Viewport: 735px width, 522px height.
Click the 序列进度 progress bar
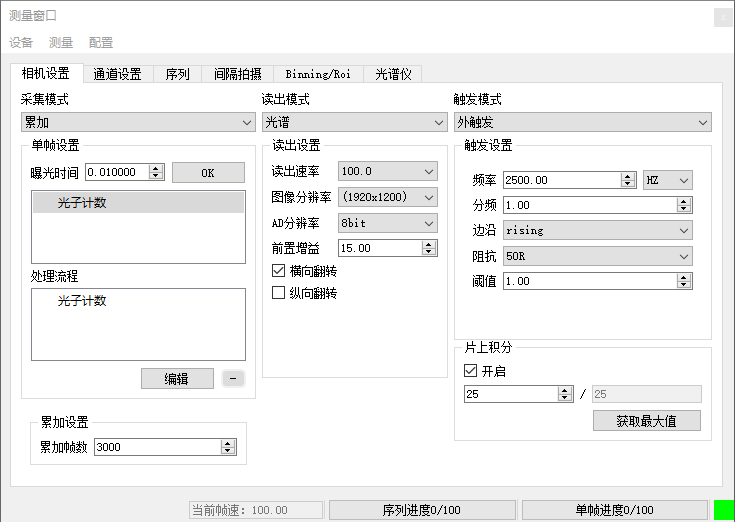point(422,510)
